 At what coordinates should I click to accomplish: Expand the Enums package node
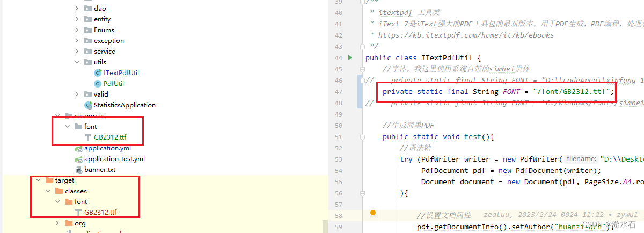[77, 30]
